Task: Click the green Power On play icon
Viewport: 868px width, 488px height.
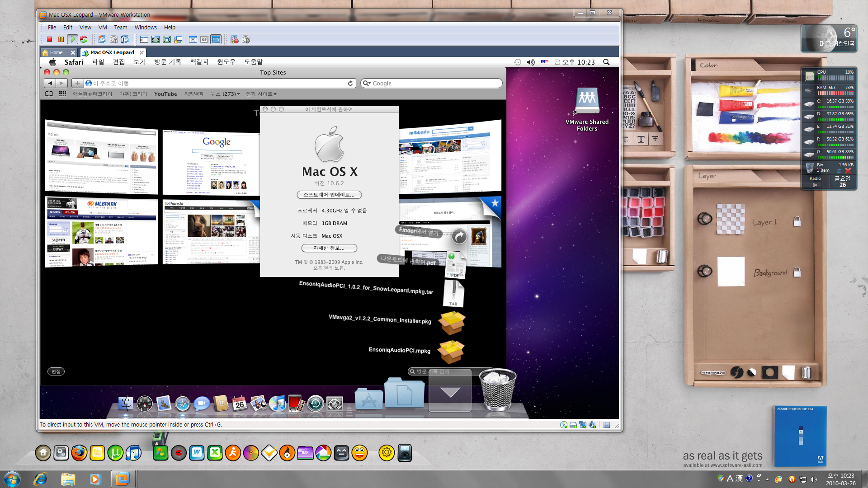Action: point(72,40)
